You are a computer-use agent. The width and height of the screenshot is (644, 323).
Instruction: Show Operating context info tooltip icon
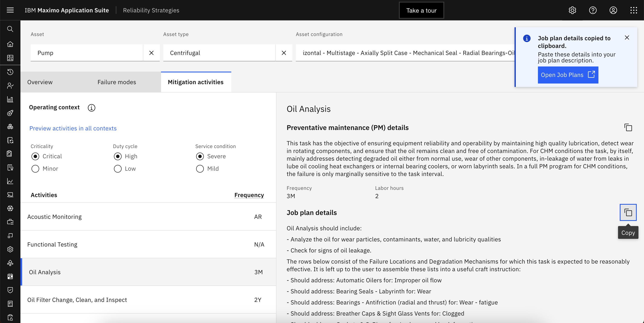point(92,108)
